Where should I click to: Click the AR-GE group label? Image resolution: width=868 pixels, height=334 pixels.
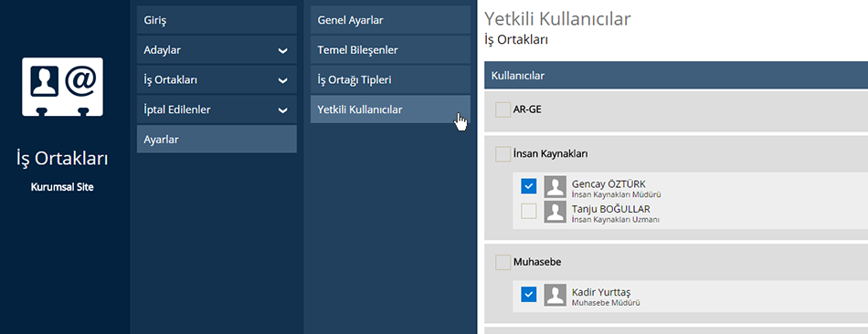[527, 110]
